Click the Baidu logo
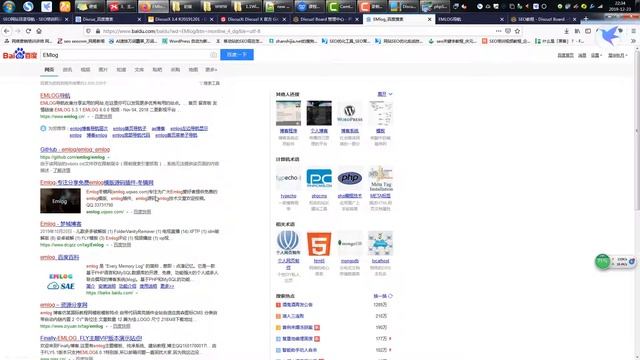640x360 pixels. (x=20, y=54)
